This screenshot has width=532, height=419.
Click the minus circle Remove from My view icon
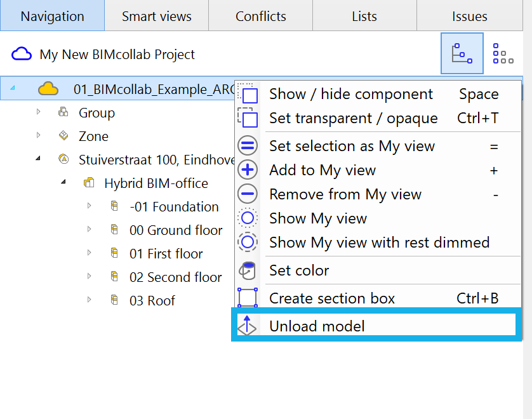(x=248, y=194)
